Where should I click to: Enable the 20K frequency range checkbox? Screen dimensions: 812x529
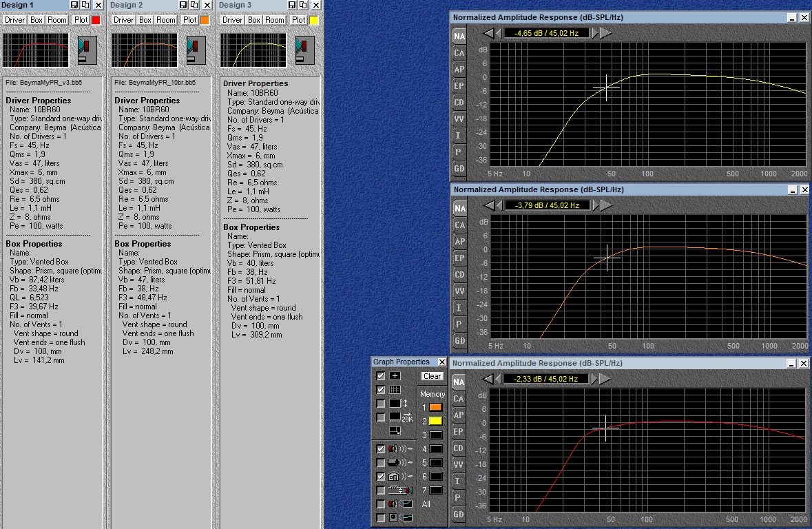pyautogui.click(x=381, y=417)
